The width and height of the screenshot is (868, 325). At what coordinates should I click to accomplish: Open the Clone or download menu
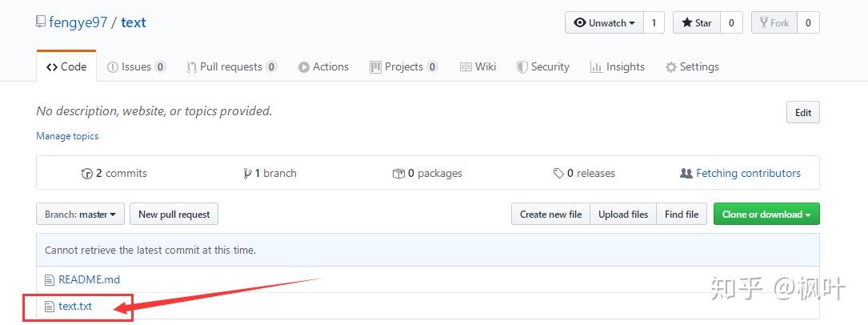(x=766, y=215)
